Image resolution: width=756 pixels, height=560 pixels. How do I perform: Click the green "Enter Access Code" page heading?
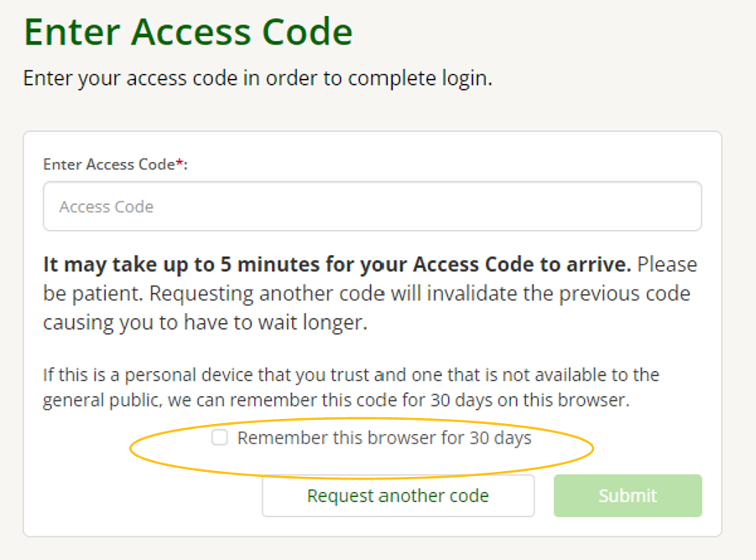point(188,32)
